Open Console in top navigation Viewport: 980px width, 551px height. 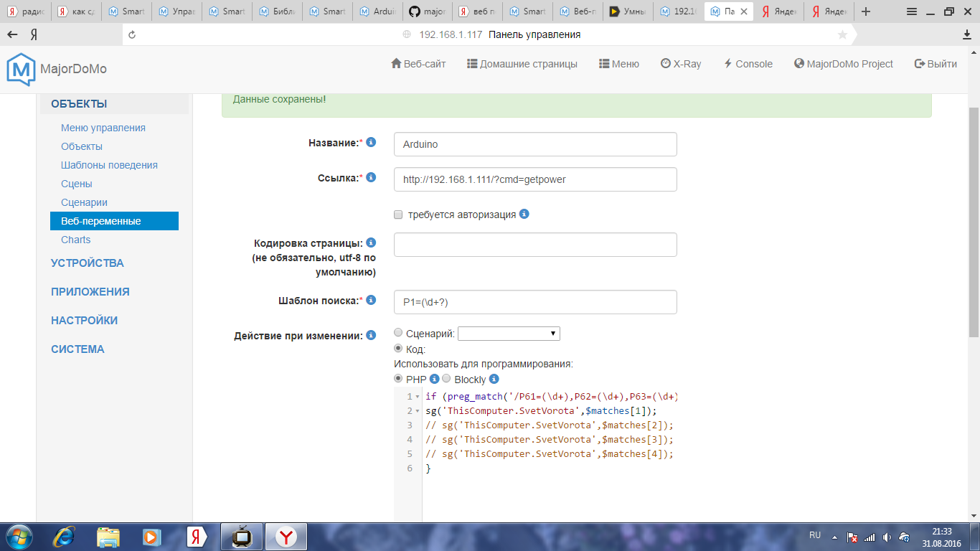(x=748, y=64)
